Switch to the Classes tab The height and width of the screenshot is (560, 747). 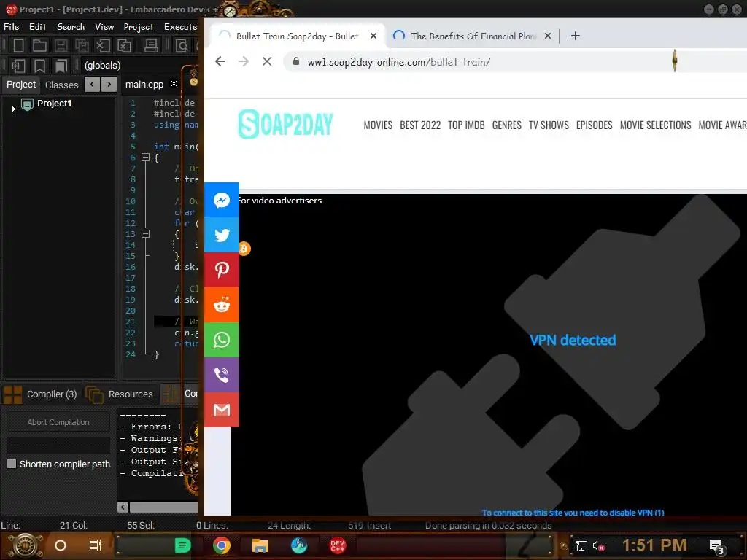point(62,85)
